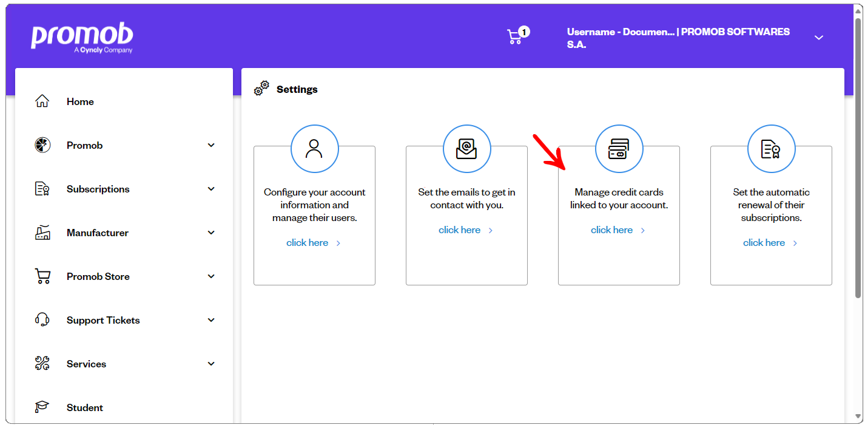Click the Promob circular icon in sidebar
The height and width of the screenshot is (436, 868).
42,145
